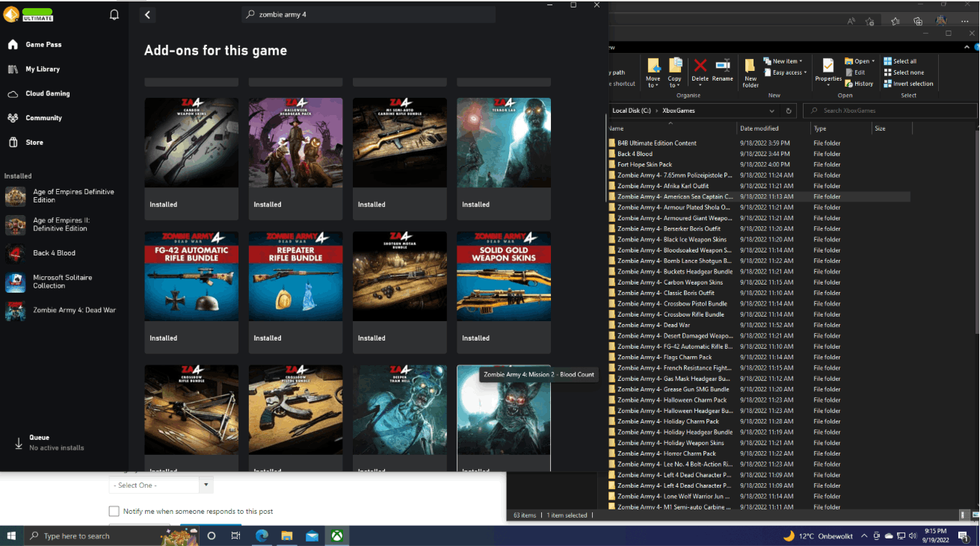
Task: Click the Search XboxGames field
Action: [x=890, y=111]
